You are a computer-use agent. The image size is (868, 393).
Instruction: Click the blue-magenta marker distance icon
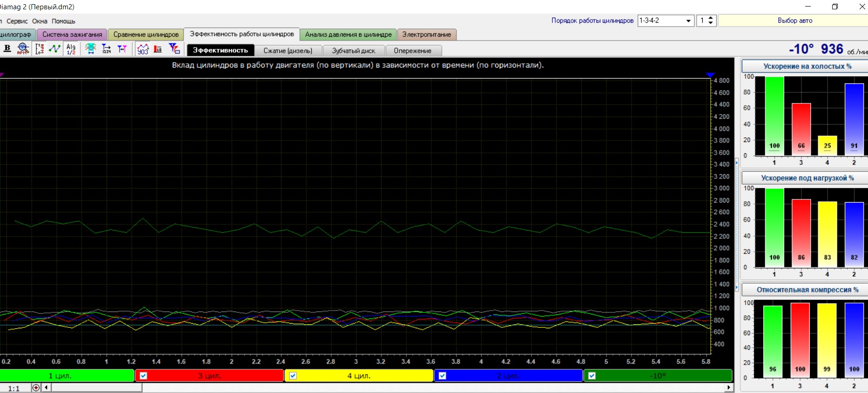click(122, 48)
